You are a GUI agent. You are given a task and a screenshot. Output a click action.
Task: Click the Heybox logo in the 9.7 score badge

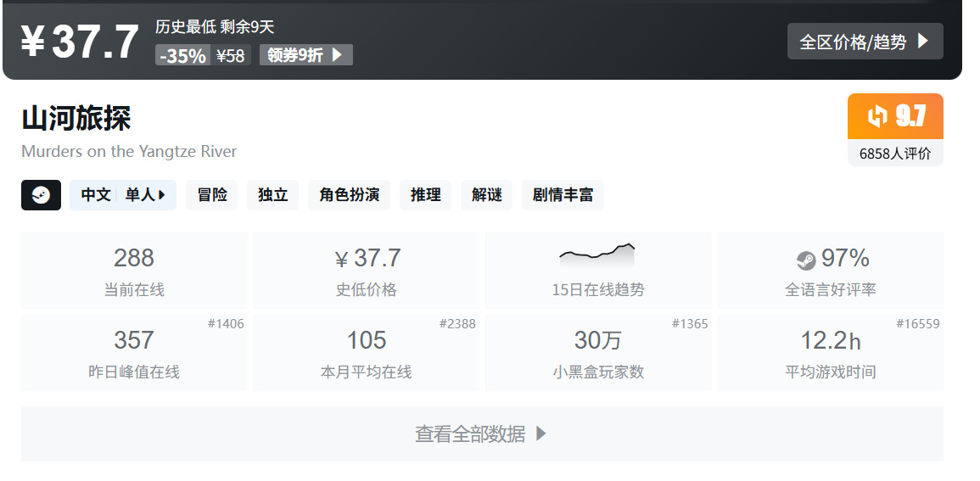coord(876,116)
